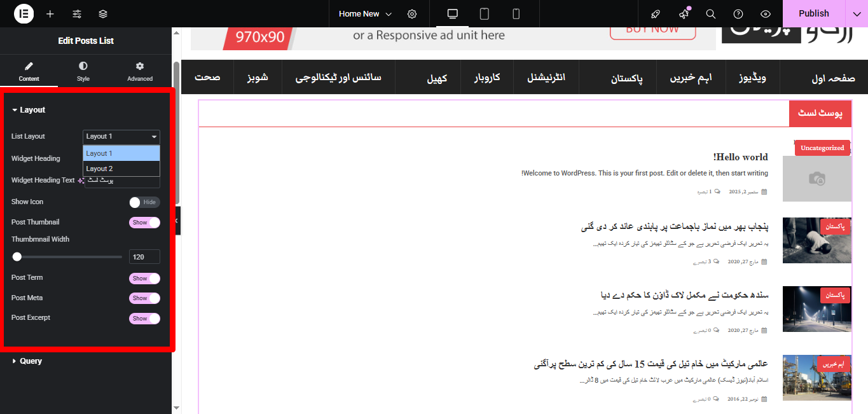Switch to mobile preview mode
This screenshot has height=414, width=868.
click(516, 13)
